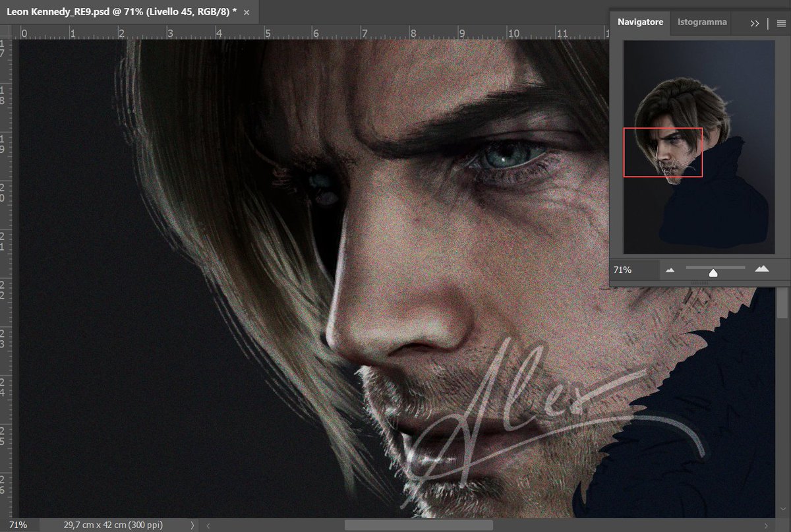Click the ruler origin corner box
791x532 pixels.
[6, 30]
